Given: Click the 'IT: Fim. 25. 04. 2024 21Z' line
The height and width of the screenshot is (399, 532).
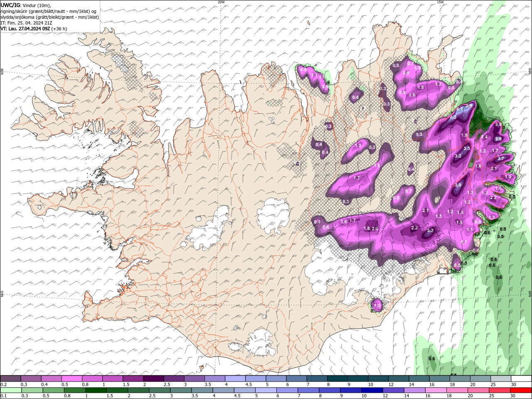Looking at the screenshot, I should coord(27,23).
